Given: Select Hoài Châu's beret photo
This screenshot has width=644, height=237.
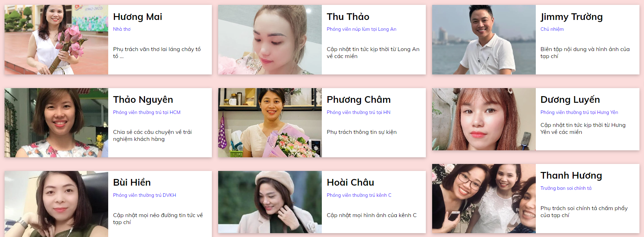Looking at the screenshot, I should (270, 202).
